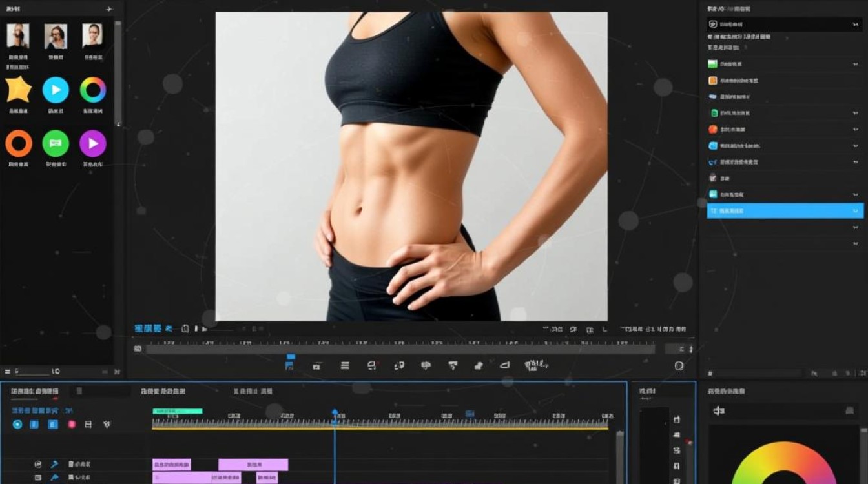
Task: Select the blue cloud-shaped icon in the right panel
Action: tap(713, 97)
